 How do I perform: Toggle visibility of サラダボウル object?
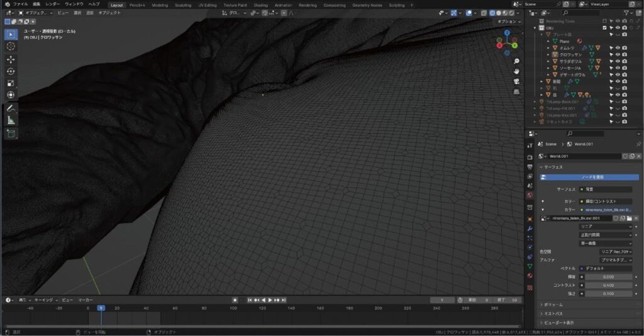click(x=618, y=61)
